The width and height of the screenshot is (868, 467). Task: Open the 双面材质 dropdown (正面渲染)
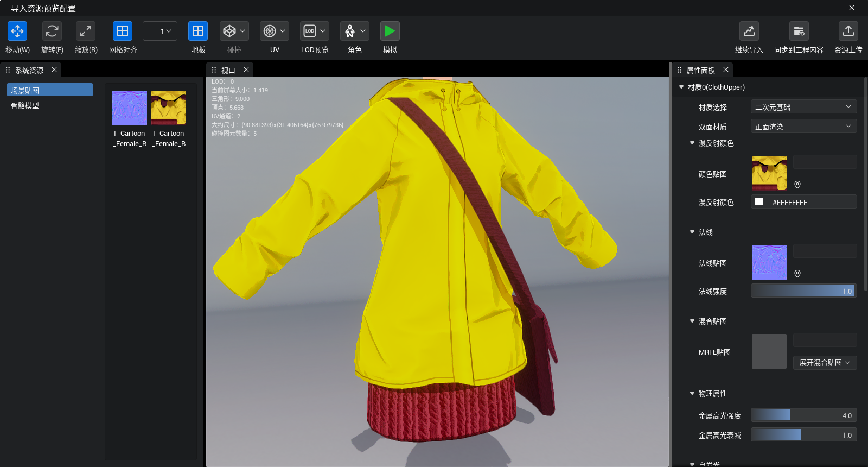click(x=804, y=126)
